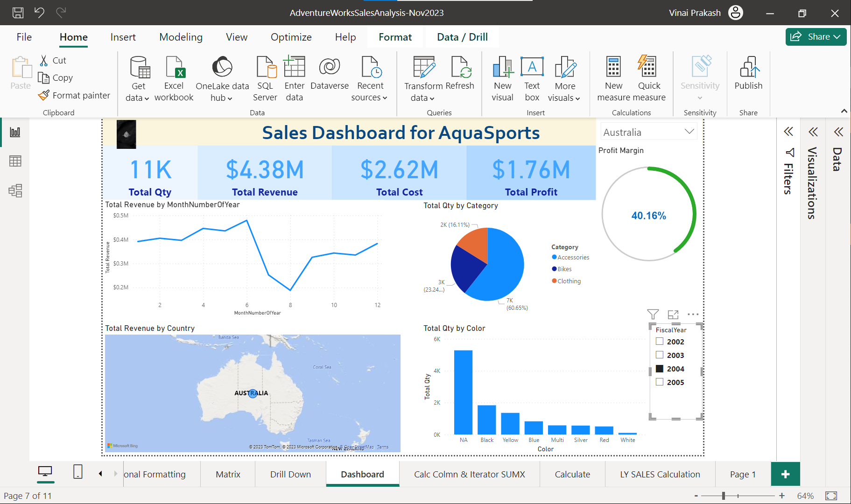Open the user account profile icon
This screenshot has height=504, width=851.
736,13
